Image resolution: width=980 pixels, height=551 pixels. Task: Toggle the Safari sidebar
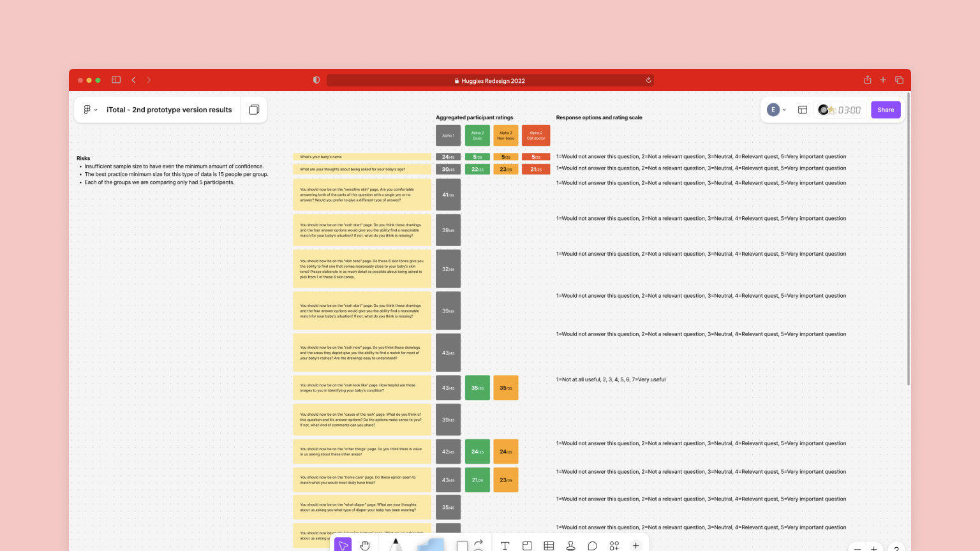[116, 80]
